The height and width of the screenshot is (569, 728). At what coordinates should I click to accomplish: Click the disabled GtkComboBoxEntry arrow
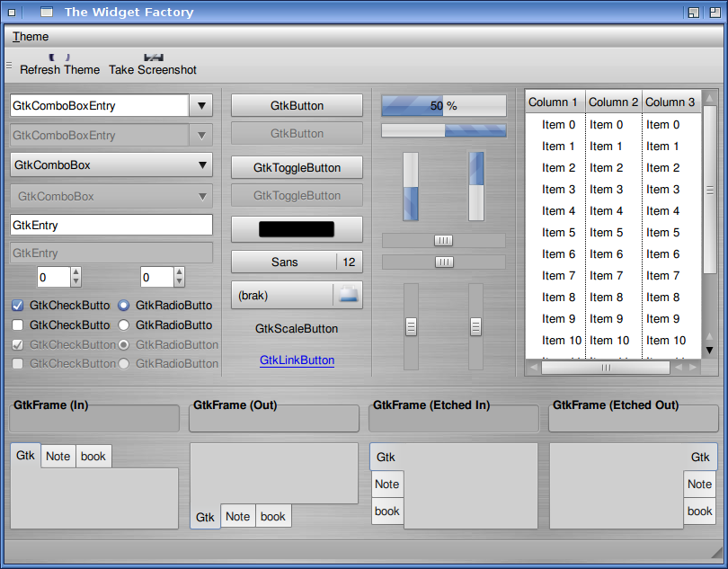201,135
